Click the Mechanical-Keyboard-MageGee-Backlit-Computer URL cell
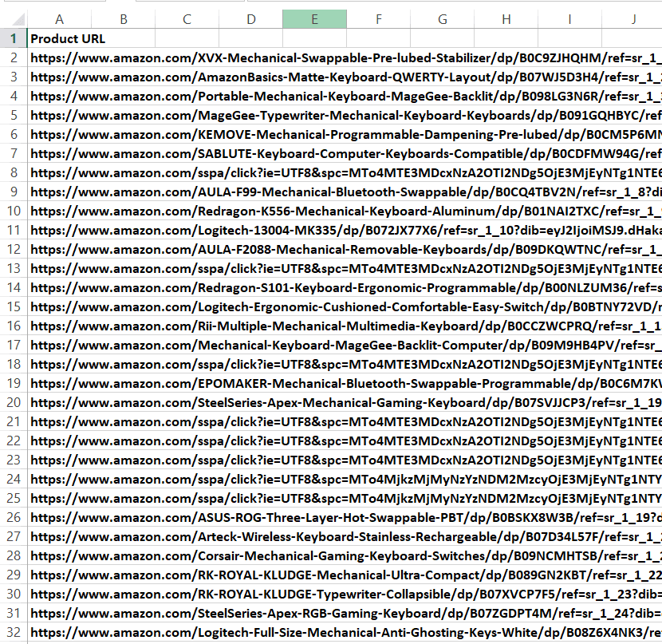The image size is (662, 644). pos(345,345)
